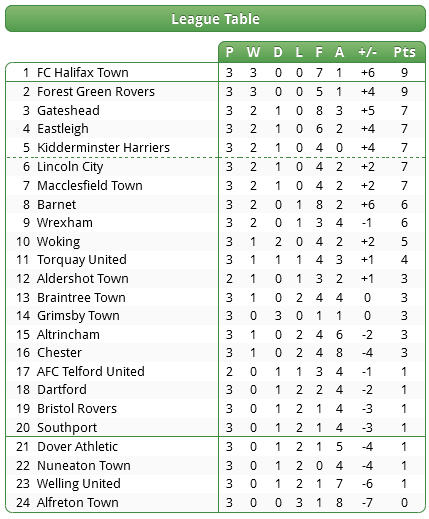429x519 pixels.
Task: Click the League Table header banner
Action: pyautogui.click(x=215, y=19)
